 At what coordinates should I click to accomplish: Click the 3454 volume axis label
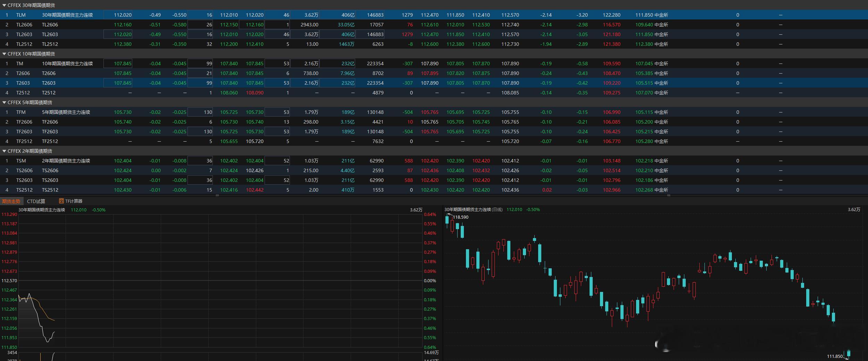pos(12,353)
